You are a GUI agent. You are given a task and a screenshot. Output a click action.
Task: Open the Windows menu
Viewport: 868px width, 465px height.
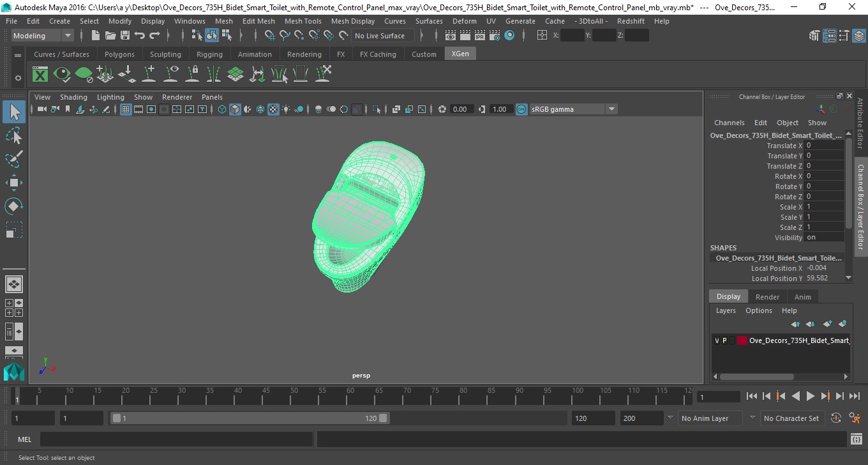[x=190, y=21]
